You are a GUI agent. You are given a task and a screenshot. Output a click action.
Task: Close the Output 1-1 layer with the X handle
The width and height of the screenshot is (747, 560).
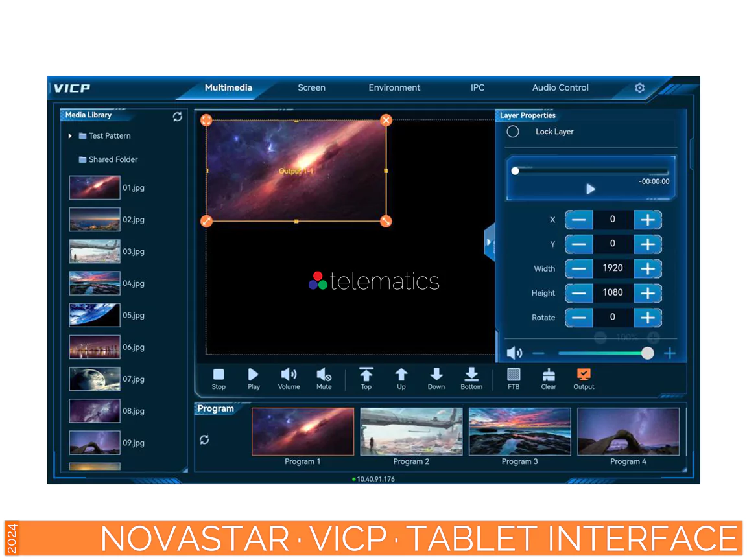[386, 120]
